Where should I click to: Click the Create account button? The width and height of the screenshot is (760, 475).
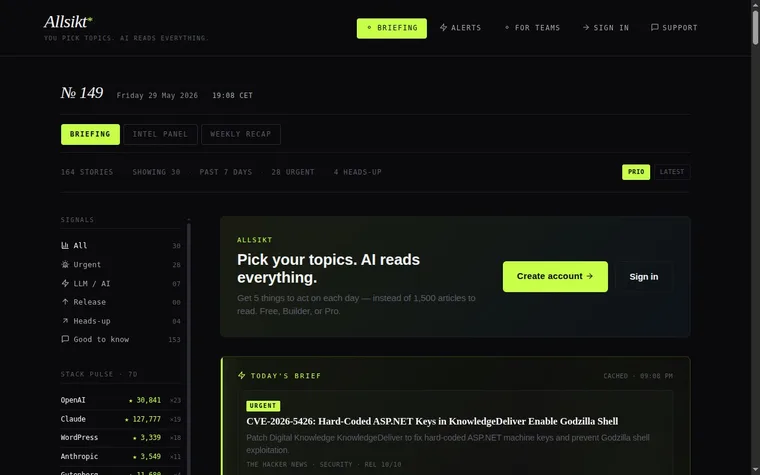(555, 277)
